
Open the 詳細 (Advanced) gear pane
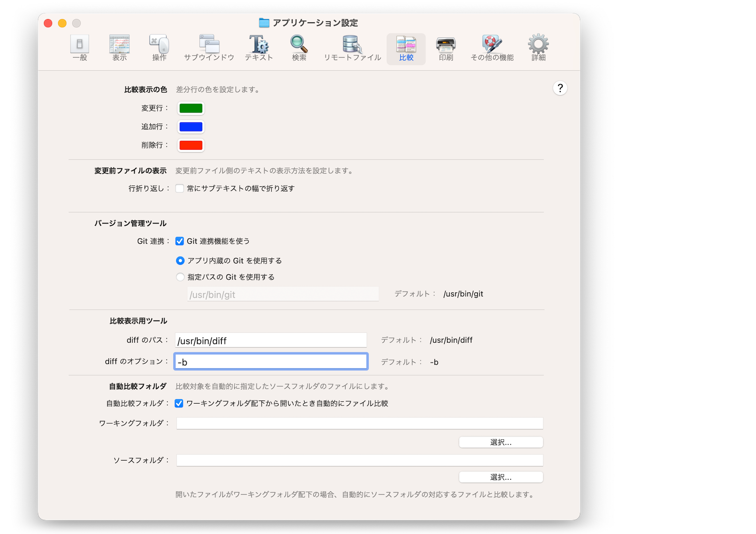point(538,48)
